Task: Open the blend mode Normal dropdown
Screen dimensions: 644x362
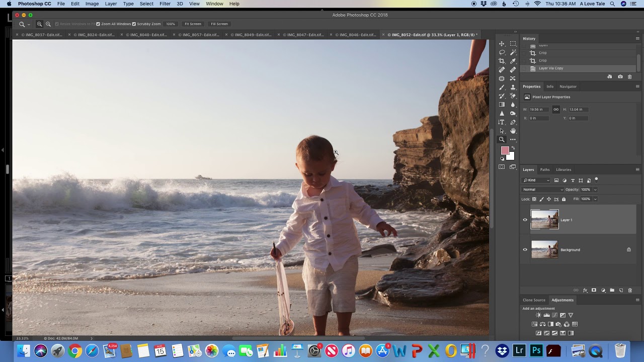Action: tap(543, 190)
